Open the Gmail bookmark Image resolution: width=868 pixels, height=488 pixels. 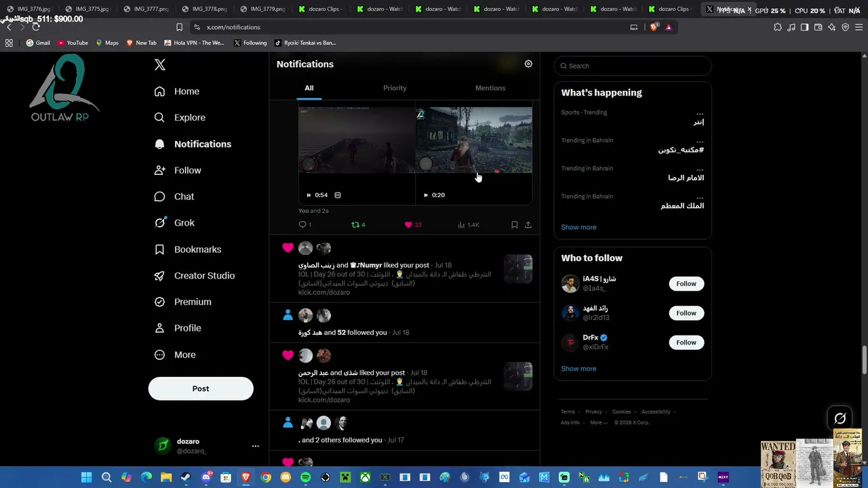tap(38, 43)
